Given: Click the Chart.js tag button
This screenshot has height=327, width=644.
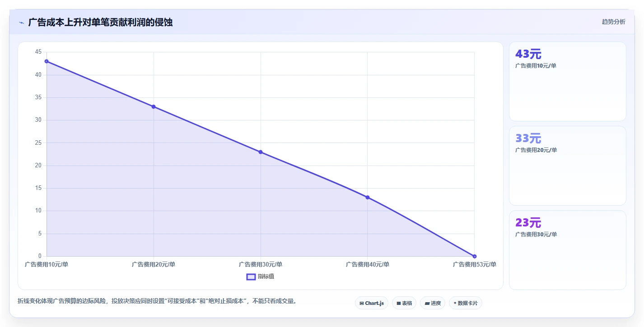Looking at the screenshot, I should coord(371,303).
